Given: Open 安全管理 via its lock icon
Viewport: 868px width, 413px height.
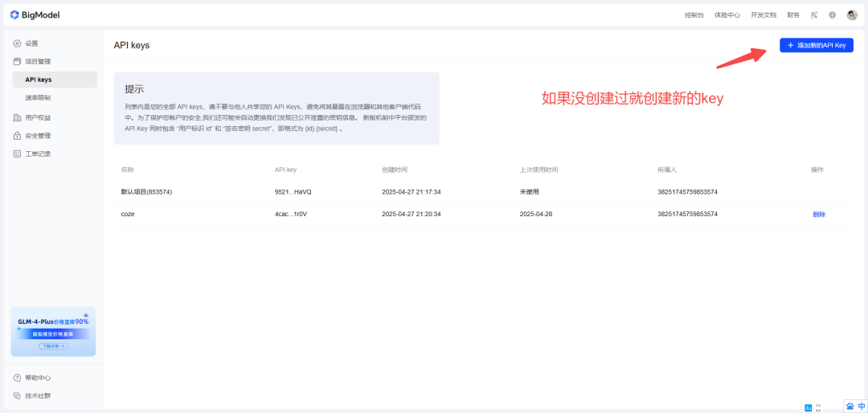Looking at the screenshot, I should tap(17, 136).
